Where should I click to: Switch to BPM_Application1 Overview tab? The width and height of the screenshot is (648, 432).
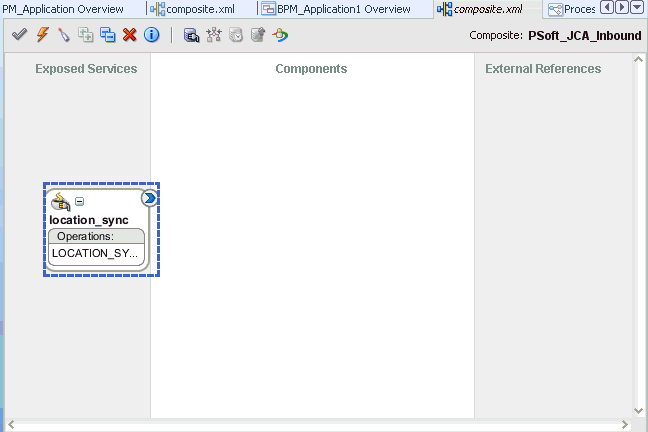(336, 9)
